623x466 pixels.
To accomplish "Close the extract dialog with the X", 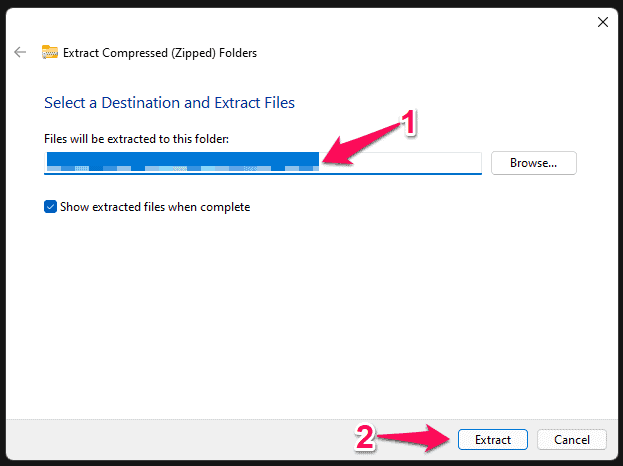I will coord(602,21).
